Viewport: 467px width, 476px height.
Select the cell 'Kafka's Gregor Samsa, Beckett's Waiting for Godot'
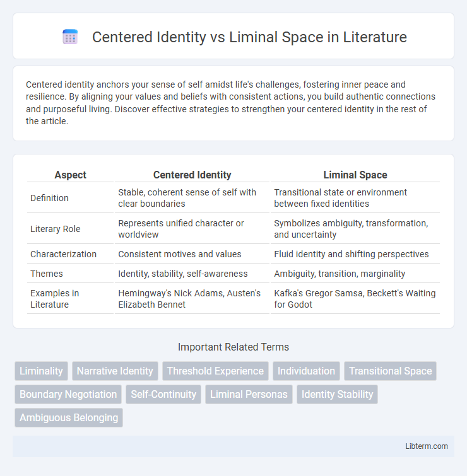point(355,299)
